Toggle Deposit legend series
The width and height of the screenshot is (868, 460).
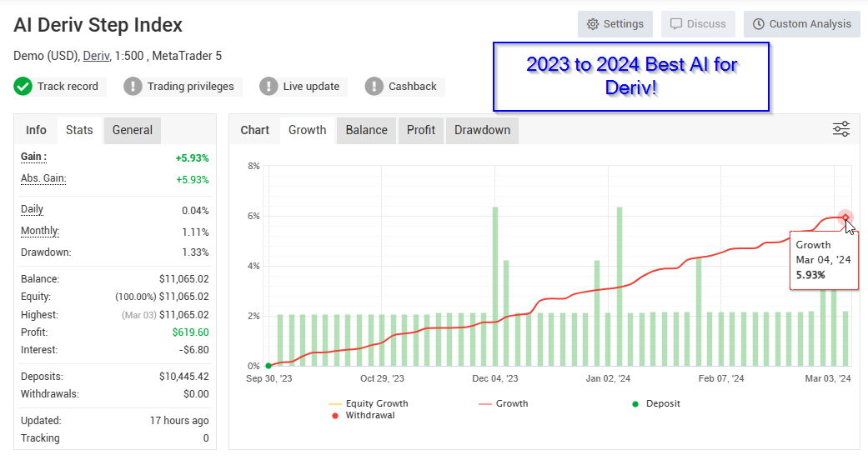[656, 403]
